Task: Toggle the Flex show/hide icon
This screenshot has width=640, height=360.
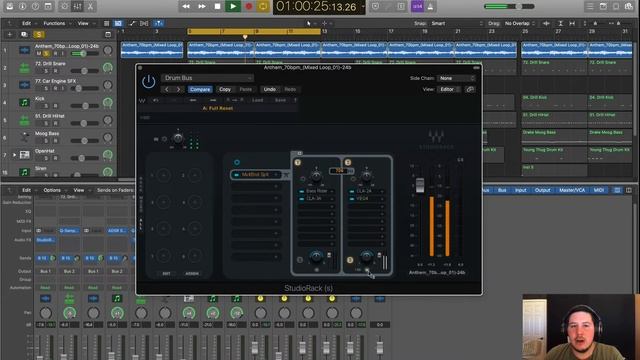Action: tap(144, 24)
